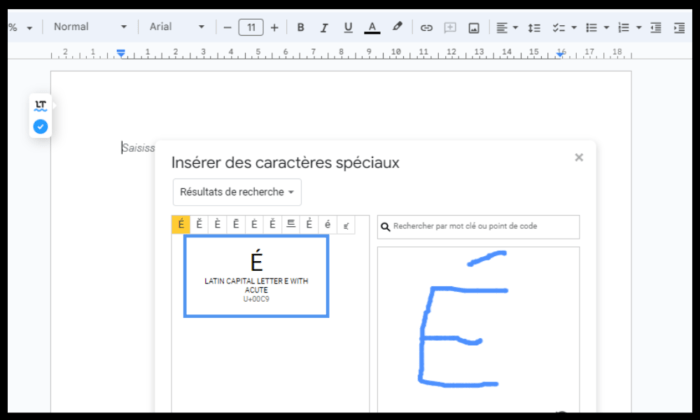Click the checklist icon

[x=558, y=28]
